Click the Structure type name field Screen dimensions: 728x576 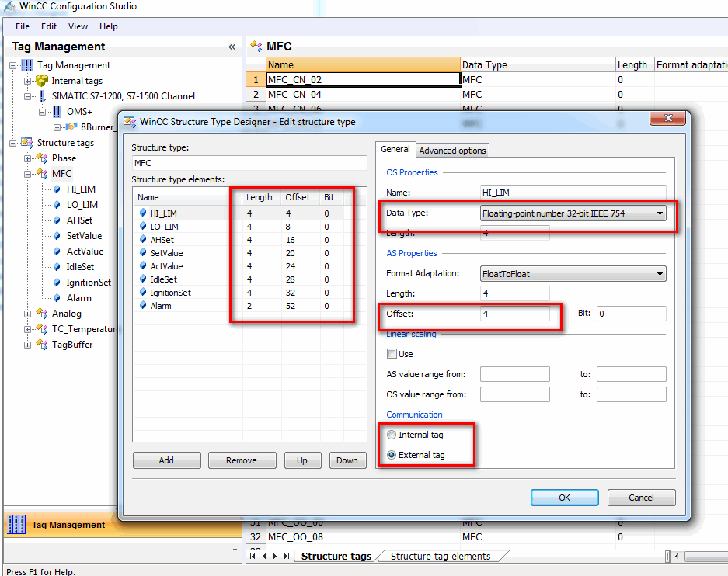pyautogui.click(x=249, y=163)
